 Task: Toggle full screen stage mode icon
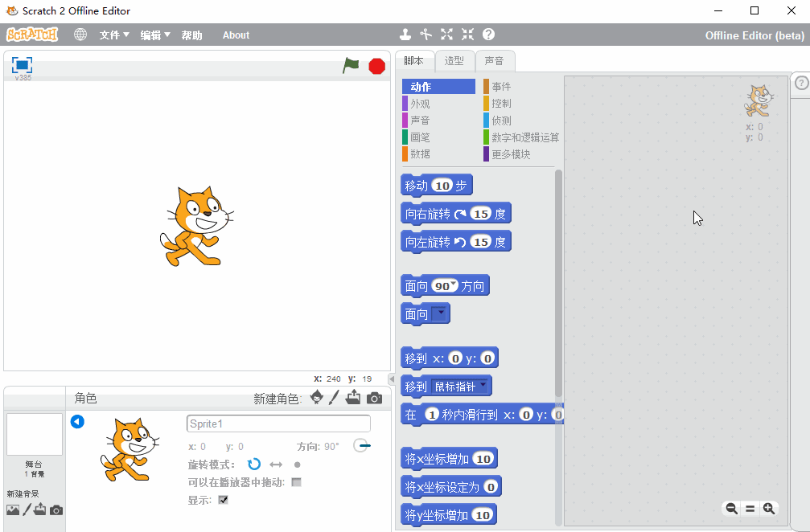(x=22, y=65)
